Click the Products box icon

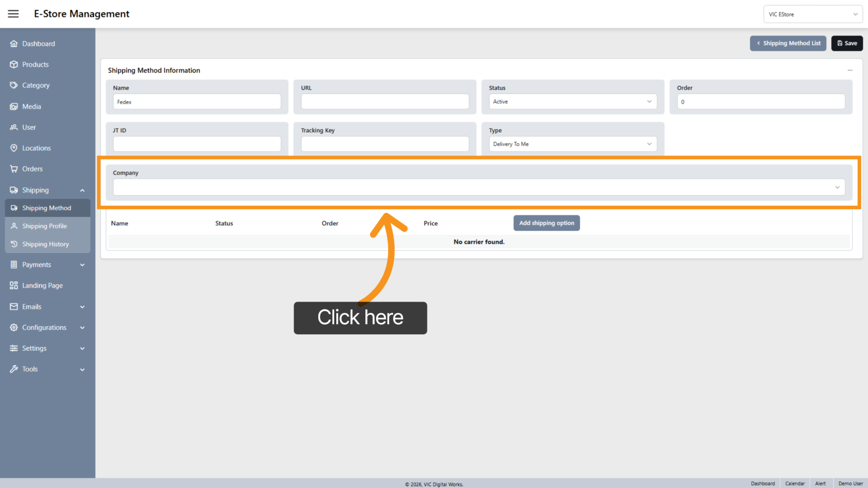14,65
